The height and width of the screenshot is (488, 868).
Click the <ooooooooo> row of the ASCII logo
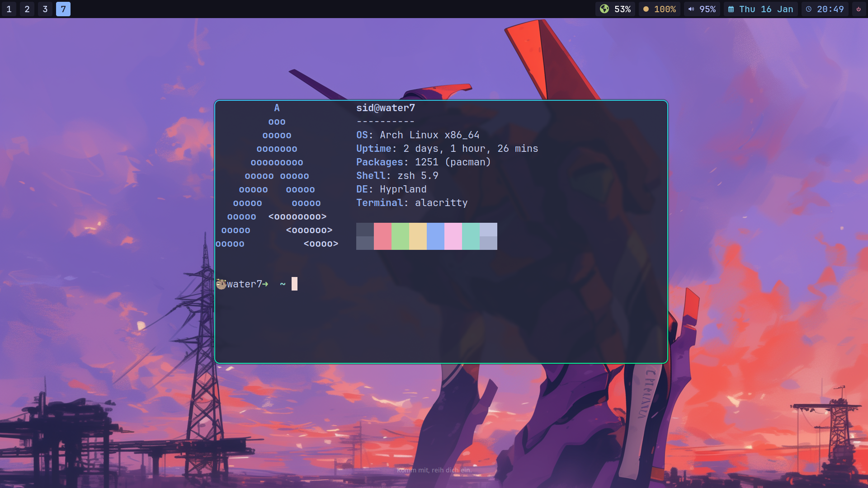(297, 217)
